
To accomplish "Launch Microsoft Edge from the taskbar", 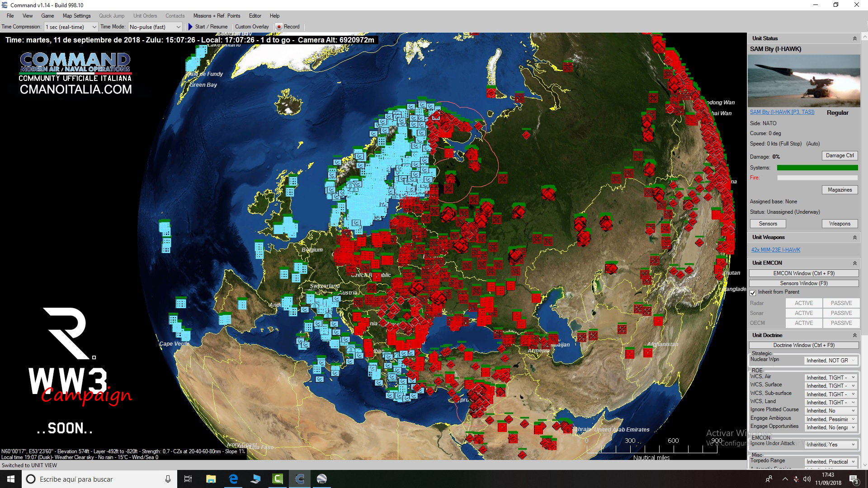I will [x=233, y=479].
